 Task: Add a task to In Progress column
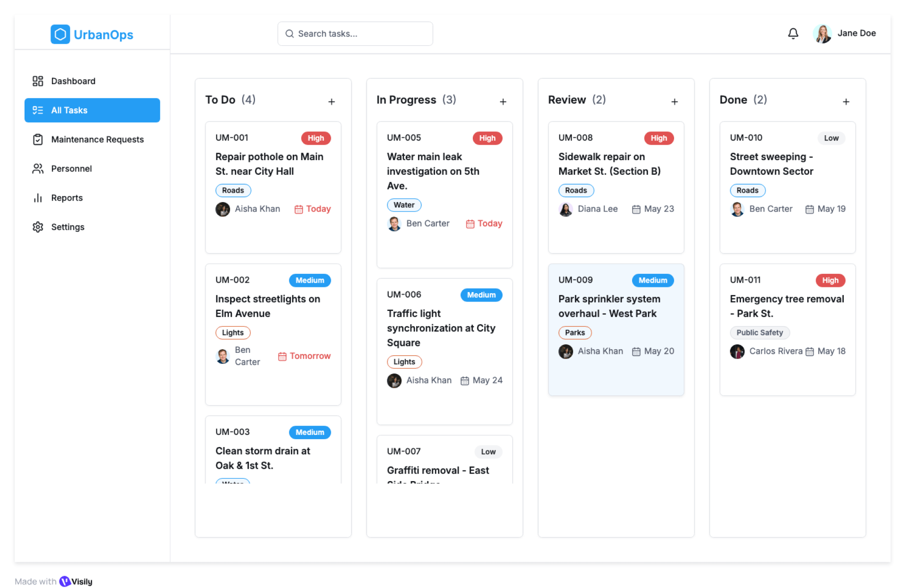point(503,102)
